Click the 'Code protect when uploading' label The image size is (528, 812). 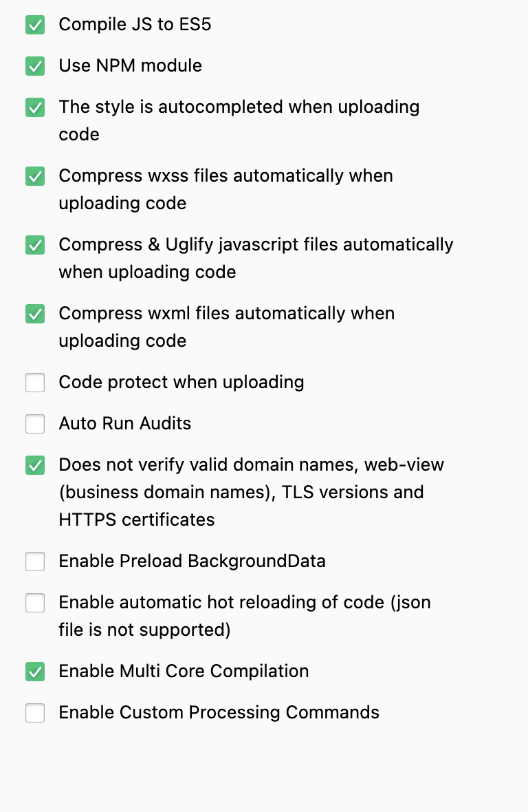click(x=181, y=382)
